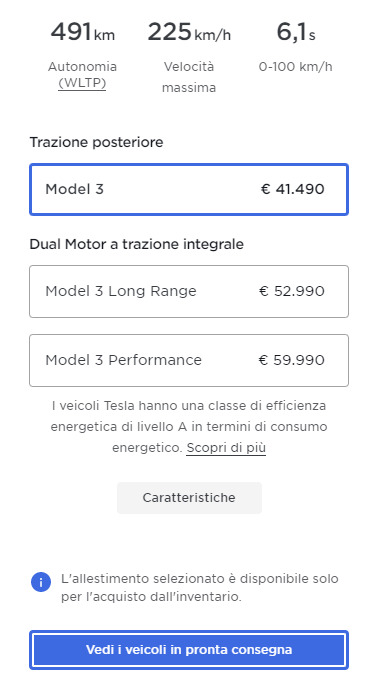Choose the Model 3 Long Range trim
Viewport: 369px width, 684px height.
[x=189, y=291]
